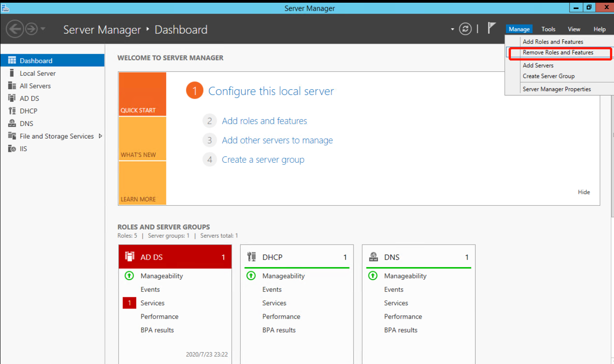Viewport: 614px width, 364px height.
Task: Refresh Server Manager using the refresh icon
Action: 465,29
